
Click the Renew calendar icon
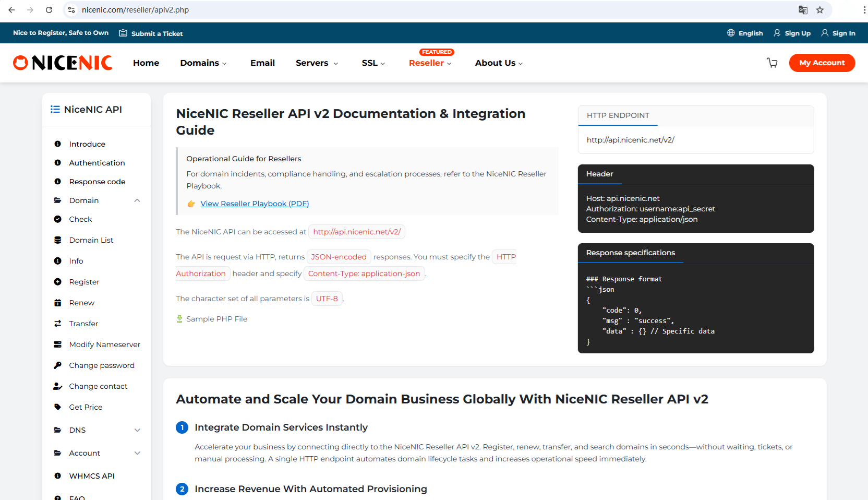coord(57,303)
